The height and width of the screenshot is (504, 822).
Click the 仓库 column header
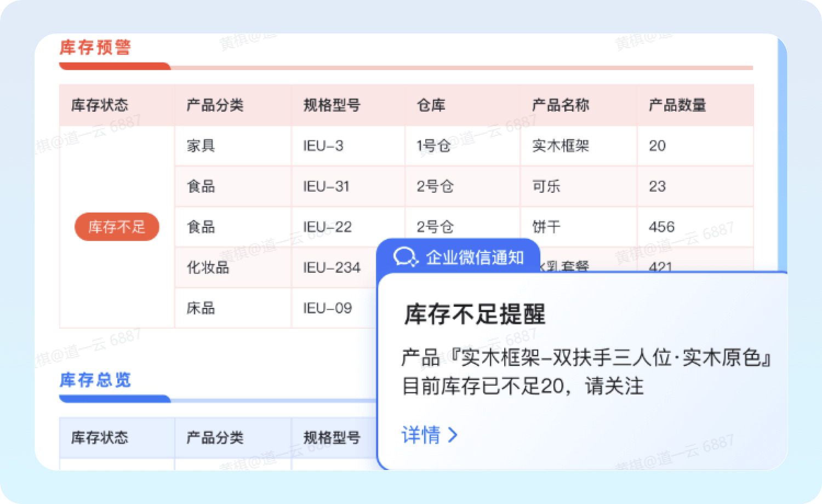coord(431,105)
